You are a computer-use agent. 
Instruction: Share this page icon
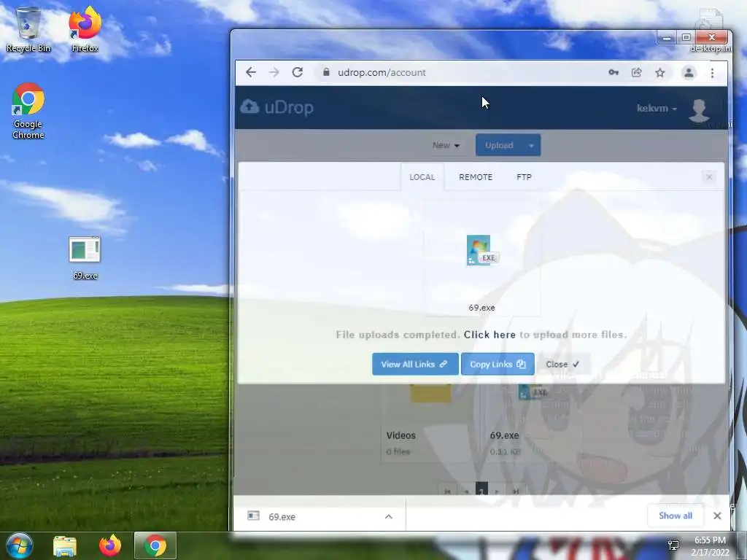pos(636,72)
